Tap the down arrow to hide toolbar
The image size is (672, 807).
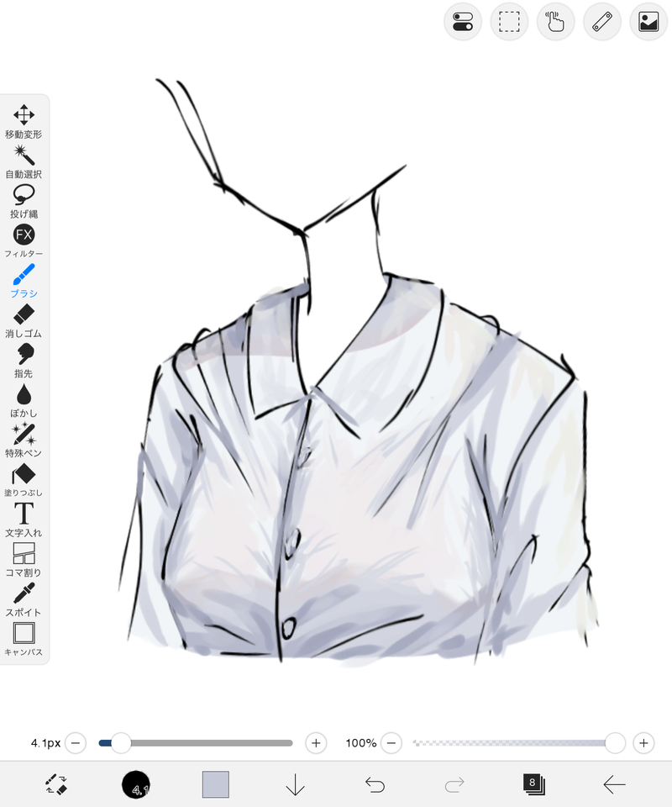[295, 785]
